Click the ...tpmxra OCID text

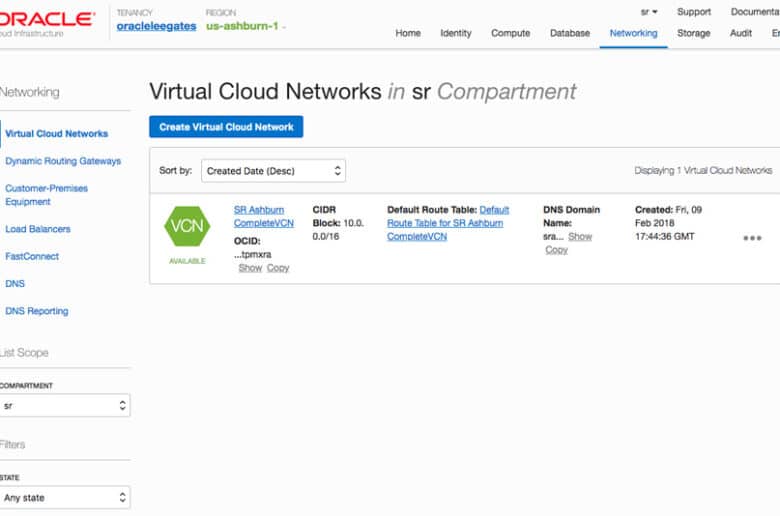253,254
